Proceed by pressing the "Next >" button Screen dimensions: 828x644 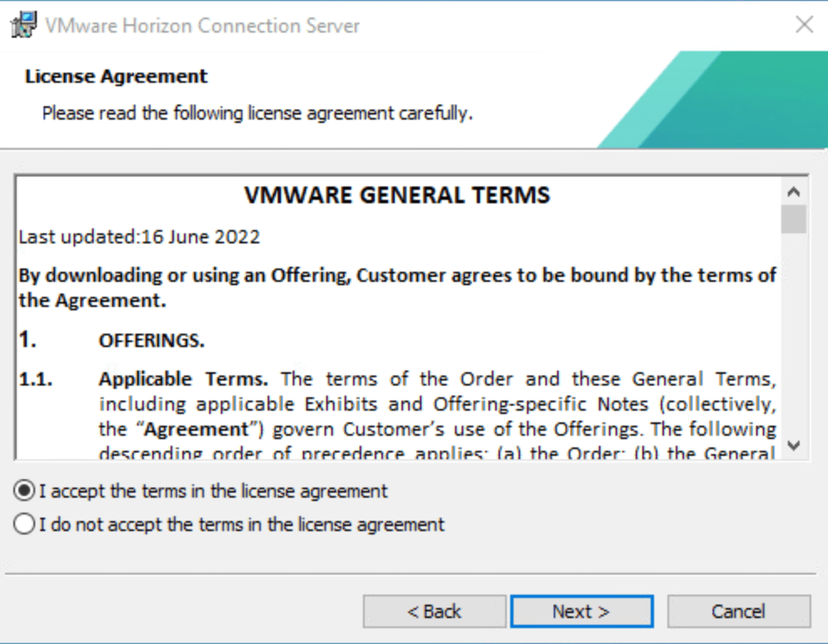(581, 611)
